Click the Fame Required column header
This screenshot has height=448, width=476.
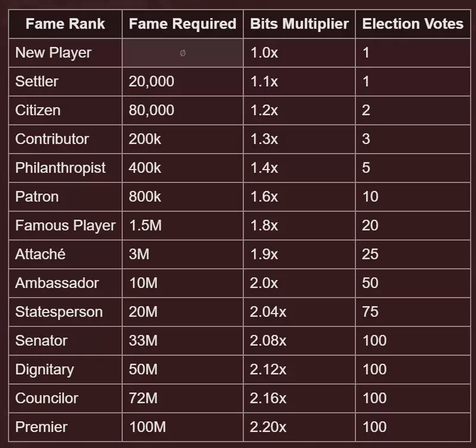pyautogui.click(x=183, y=24)
